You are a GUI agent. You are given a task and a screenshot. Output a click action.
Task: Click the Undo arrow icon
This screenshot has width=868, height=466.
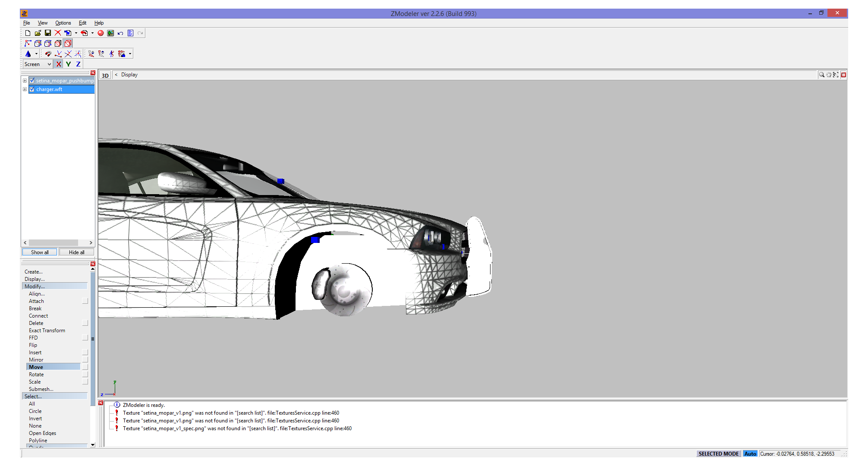[120, 33]
